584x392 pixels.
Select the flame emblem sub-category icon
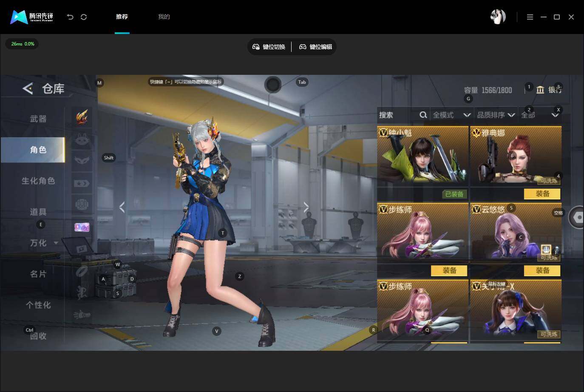[82, 116]
